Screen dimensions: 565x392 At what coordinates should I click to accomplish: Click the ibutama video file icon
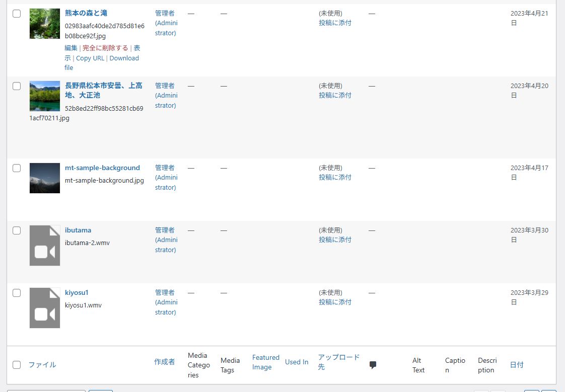coord(44,246)
